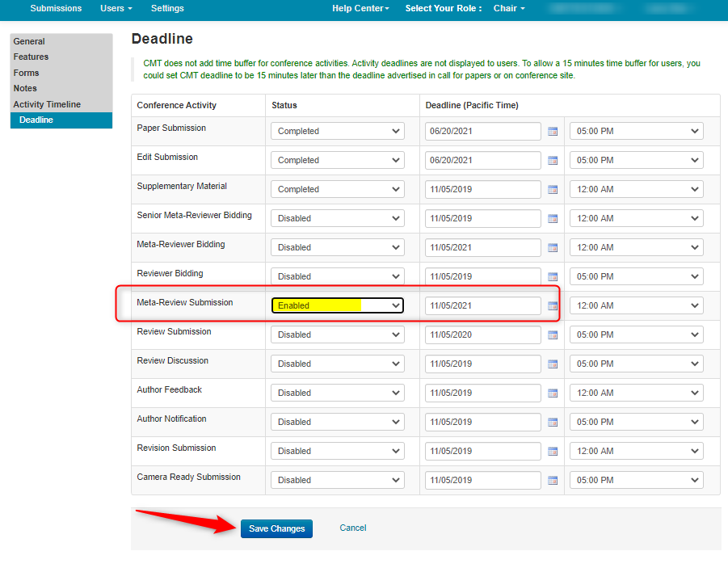This screenshot has width=728, height=568.
Task: Open Camera Ready Submission status dropdown
Action: [x=338, y=480]
